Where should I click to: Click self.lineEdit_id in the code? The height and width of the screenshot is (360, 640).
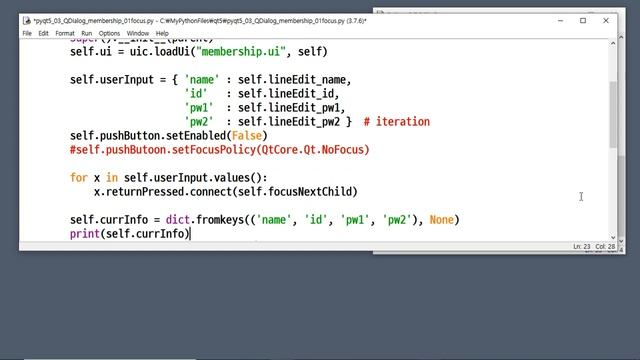pos(286,94)
